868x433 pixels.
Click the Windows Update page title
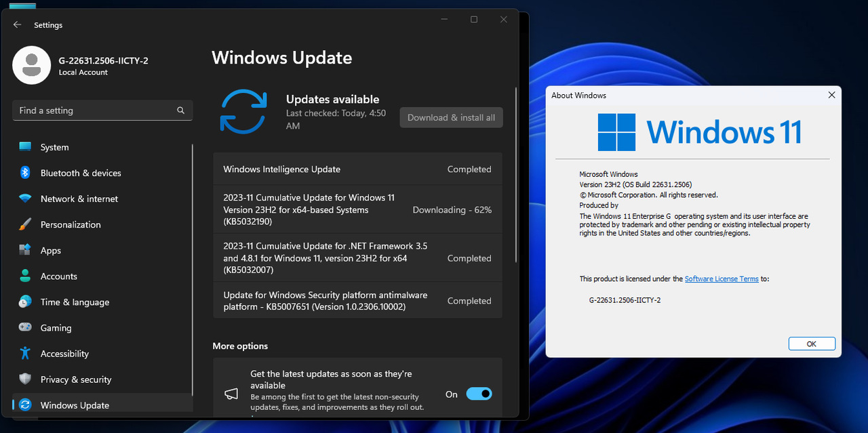pos(281,58)
